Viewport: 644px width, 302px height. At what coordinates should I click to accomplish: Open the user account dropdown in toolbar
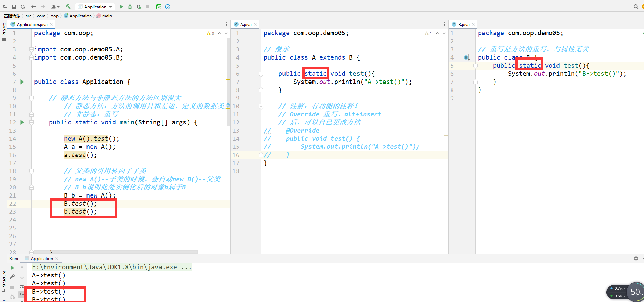pos(55,7)
